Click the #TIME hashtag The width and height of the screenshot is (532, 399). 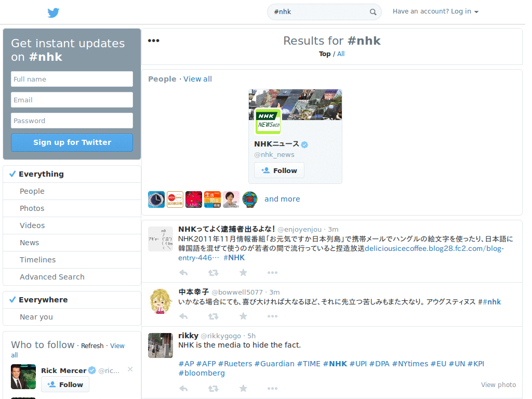[x=309, y=364]
